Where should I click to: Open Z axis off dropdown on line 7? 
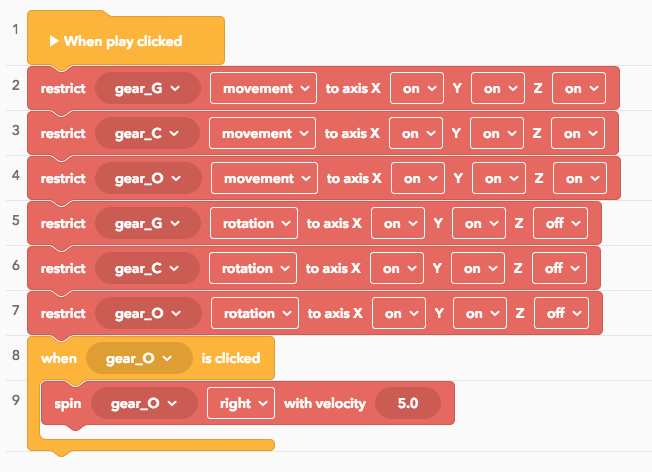click(x=561, y=313)
